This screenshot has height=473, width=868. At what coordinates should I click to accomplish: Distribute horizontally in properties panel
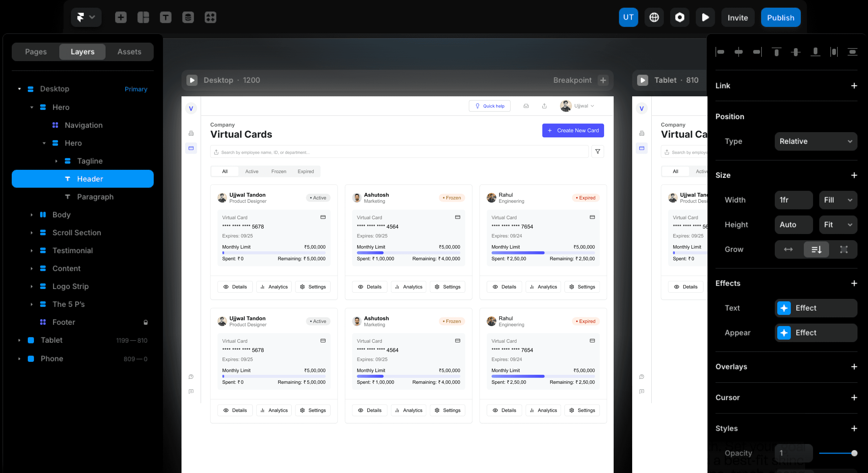point(834,52)
